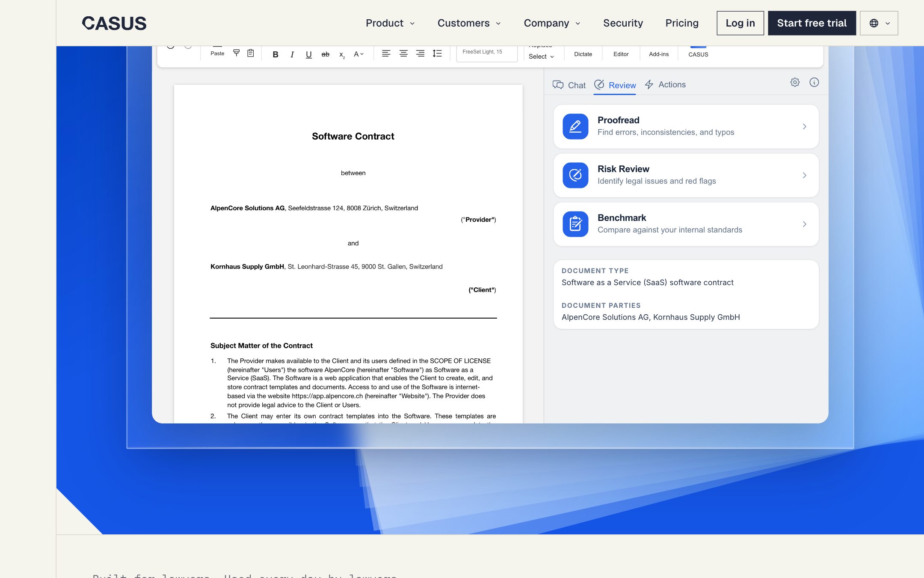Expand Risk Review card chevron
924x578 pixels.
point(804,175)
